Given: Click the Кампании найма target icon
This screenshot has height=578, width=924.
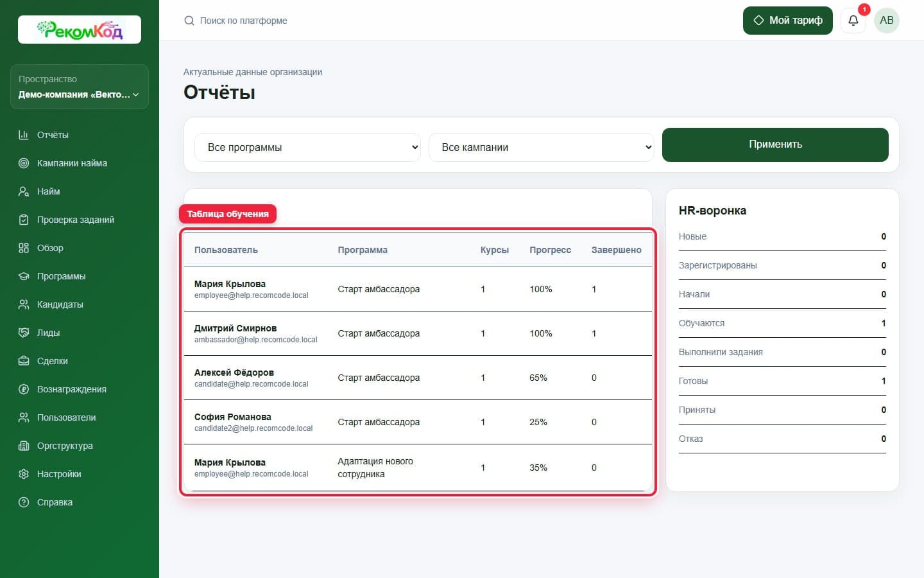Looking at the screenshot, I should click(x=24, y=163).
